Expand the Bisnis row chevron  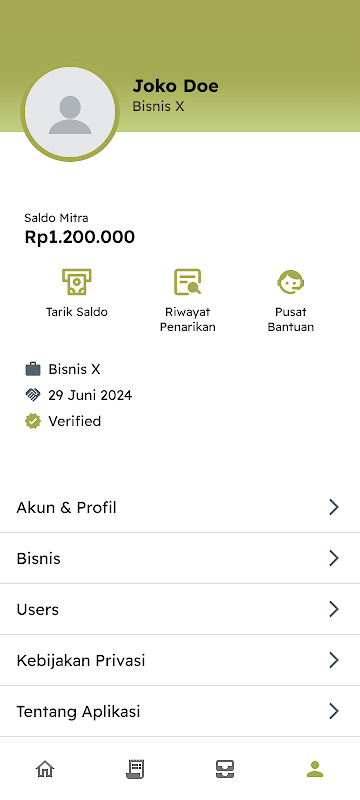click(x=334, y=558)
